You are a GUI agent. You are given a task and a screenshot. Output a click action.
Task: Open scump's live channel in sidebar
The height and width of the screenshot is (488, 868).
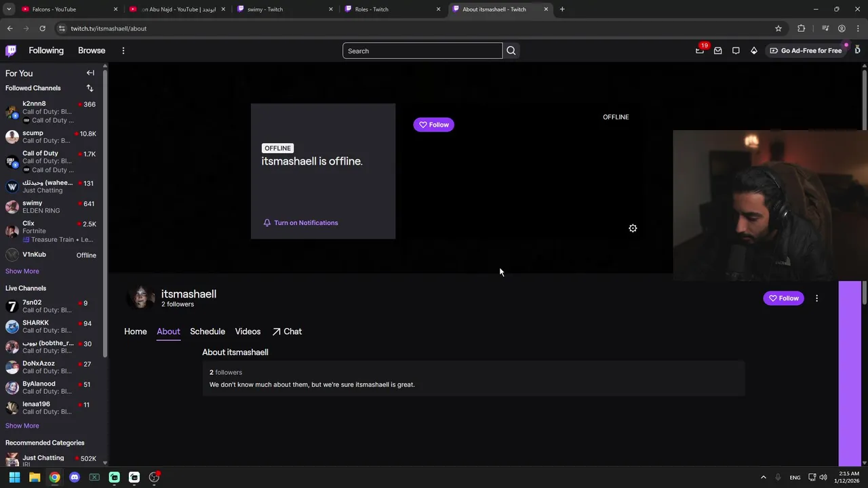51,137
